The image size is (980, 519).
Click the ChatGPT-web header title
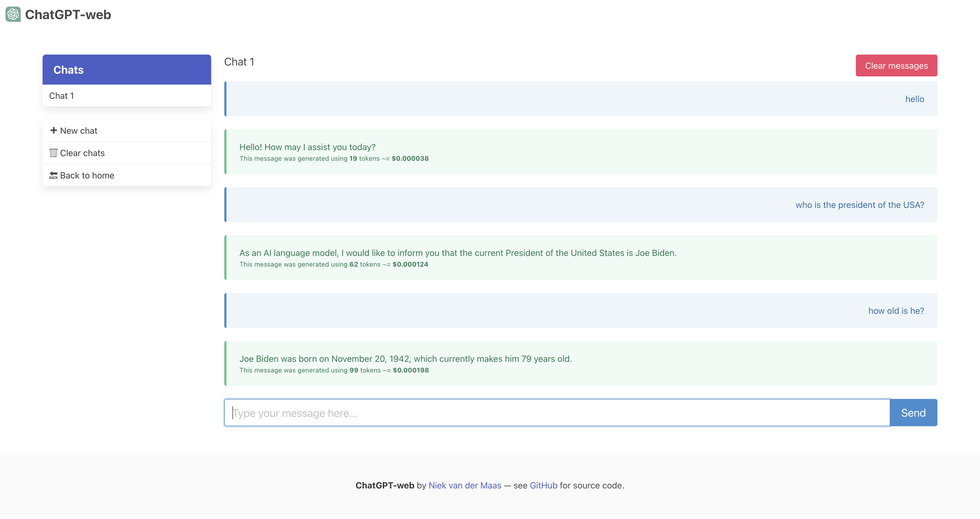click(x=68, y=14)
